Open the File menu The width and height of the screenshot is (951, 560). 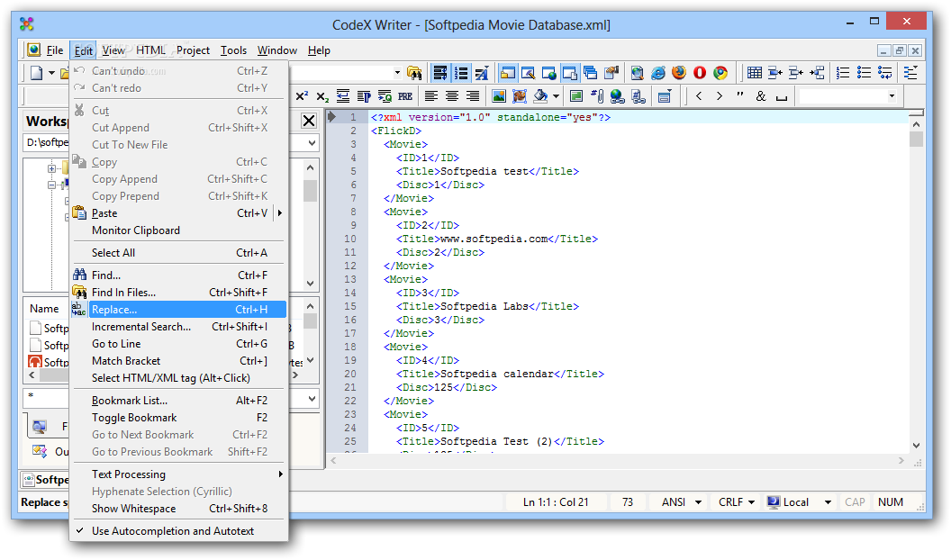pyautogui.click(x=55, y=50)
